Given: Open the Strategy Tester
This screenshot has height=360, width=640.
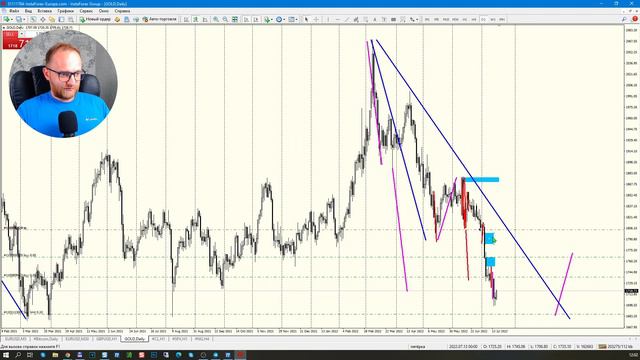Looking at the screenshot, I should point(71,19).
